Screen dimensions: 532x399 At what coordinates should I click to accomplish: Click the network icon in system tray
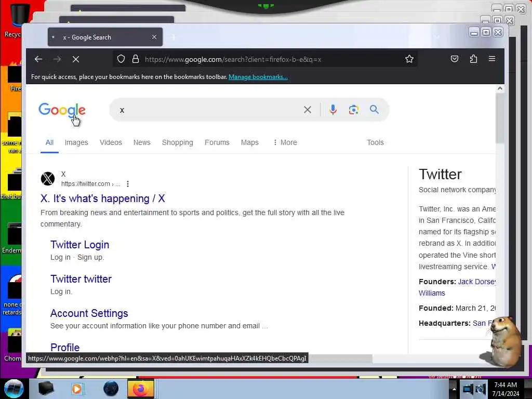click(468, 389)
